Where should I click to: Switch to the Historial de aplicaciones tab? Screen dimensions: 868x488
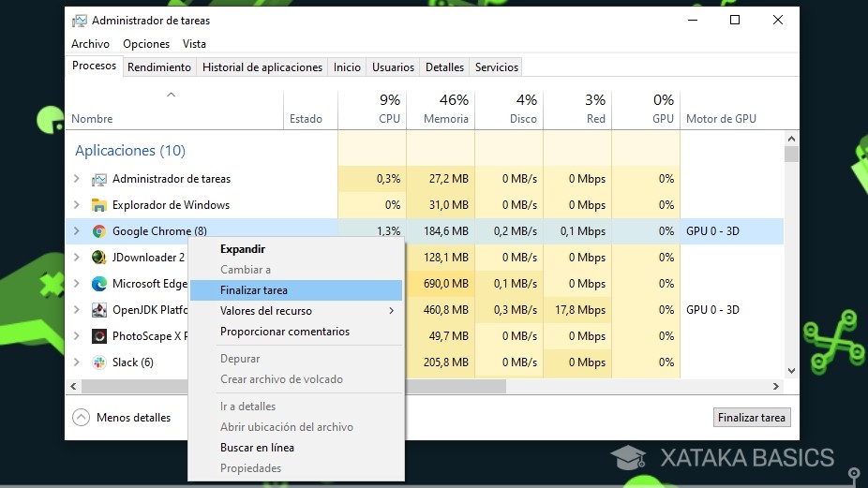pos(262,67)
